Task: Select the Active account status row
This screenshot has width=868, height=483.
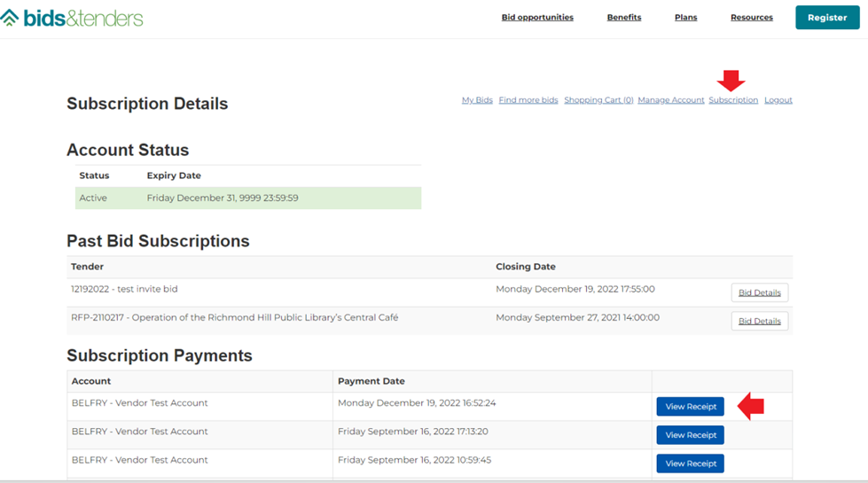Action: pos(248,198)
